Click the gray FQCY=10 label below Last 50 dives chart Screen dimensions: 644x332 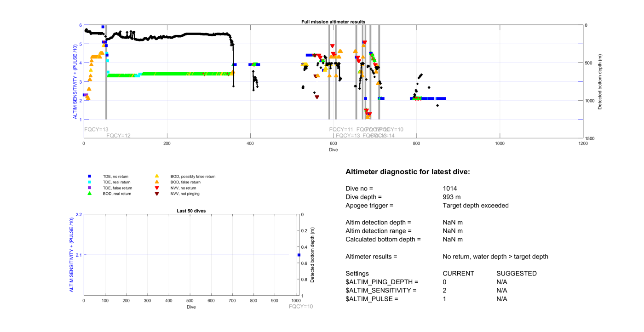[x=301, y=306]
